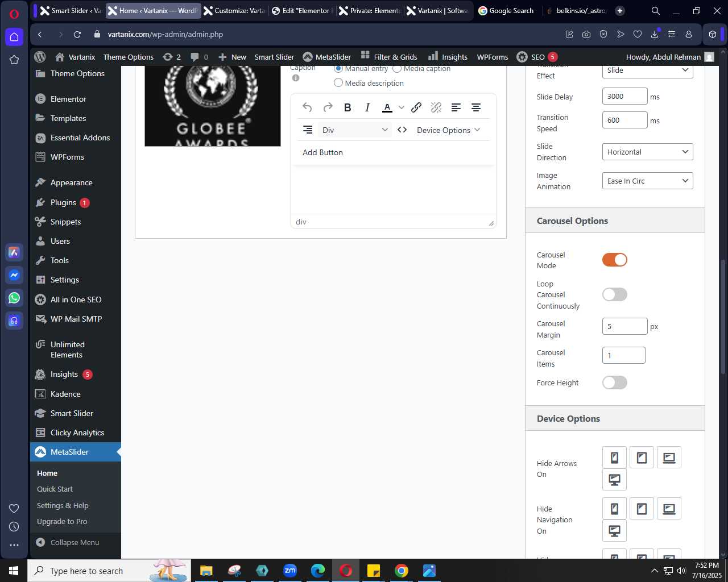Toggle Hide Navigation On laptop icon
The image size is (728, 582).
point(669,509)
